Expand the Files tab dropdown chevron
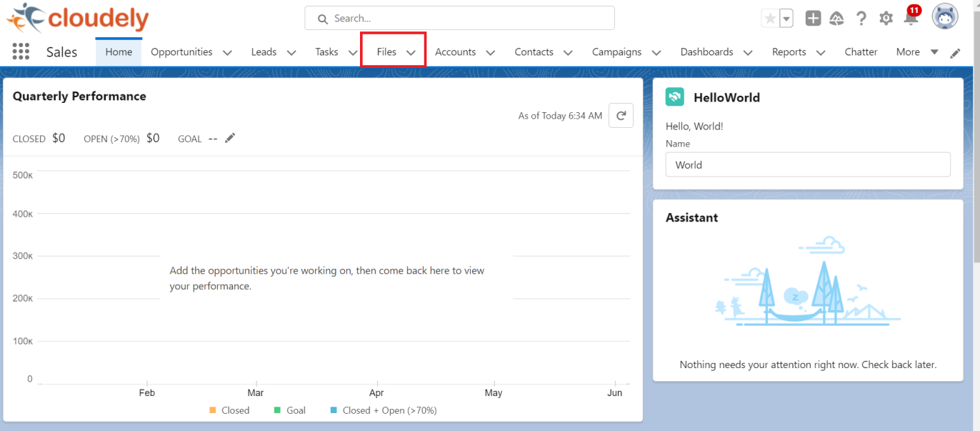This screenshot has height=431, width=980. [x=411, y=52]
